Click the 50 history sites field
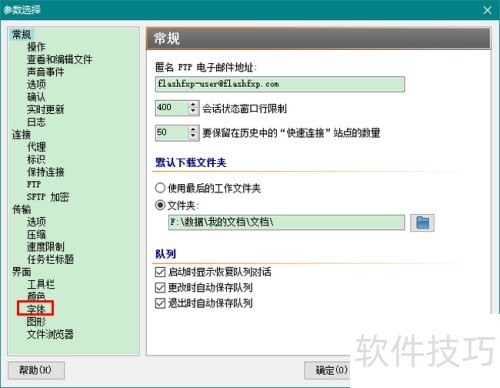Image resolution: width=500 pixels, height=388 pixels. [172, 133]
